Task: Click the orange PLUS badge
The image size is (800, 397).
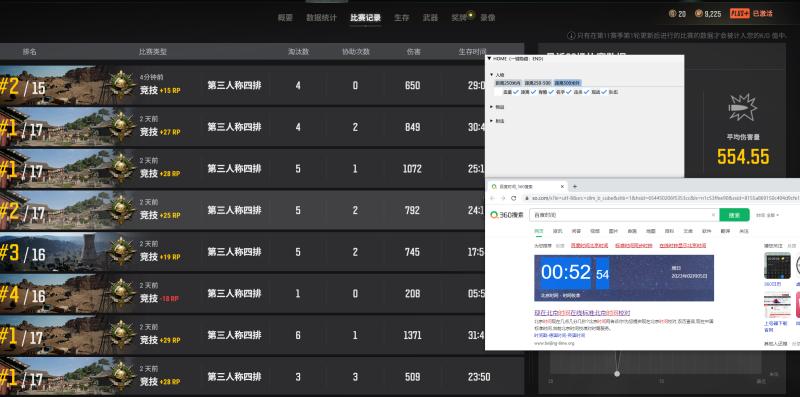Action: 740,14
